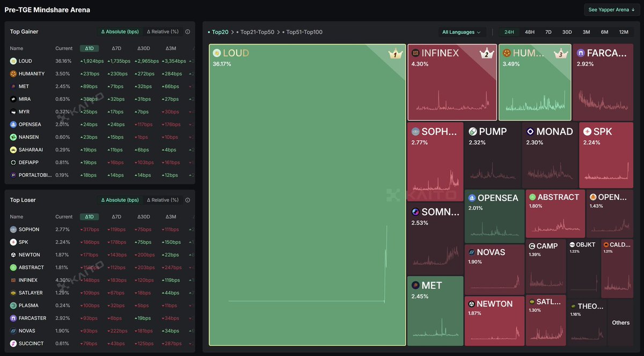This screenshot has height=356, width=644.
Task: Click the NANSEN token icon in Top Gainer
Action: 13,137
